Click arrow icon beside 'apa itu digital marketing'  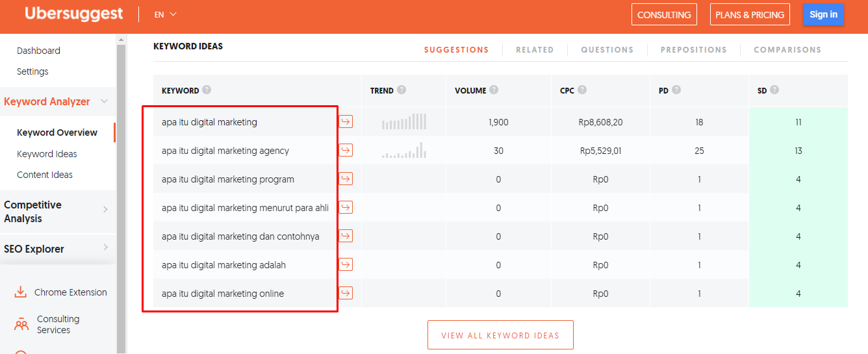(x=346, y=121)
